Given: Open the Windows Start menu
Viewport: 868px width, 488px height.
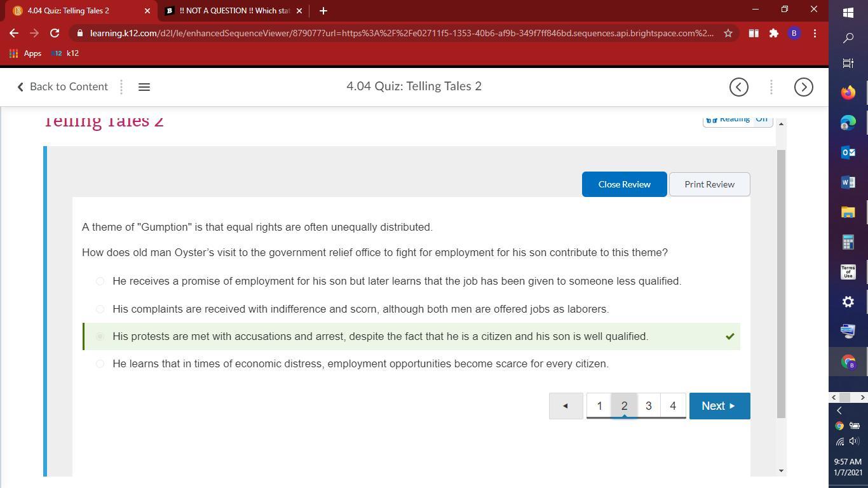Looking at the screenshot, I should click(848, 13).
